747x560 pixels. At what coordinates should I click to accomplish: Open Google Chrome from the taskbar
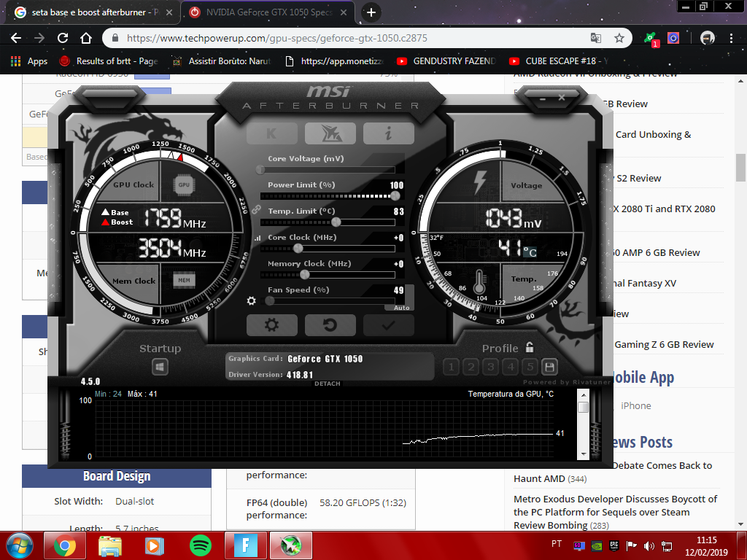[65, 545]
